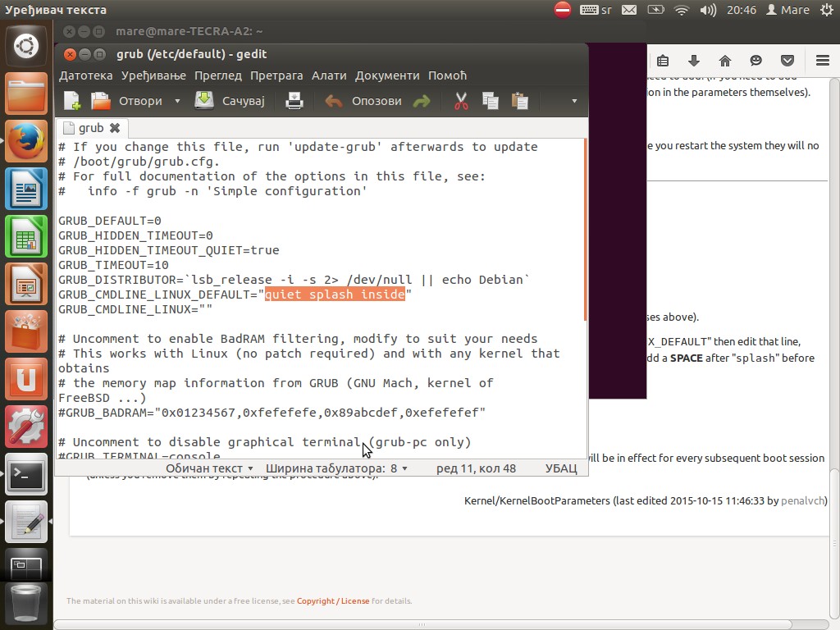Click the GRUB_TIMEOUT=10 line
Viewport: 840px width, 630px height.
click(113, 265)
